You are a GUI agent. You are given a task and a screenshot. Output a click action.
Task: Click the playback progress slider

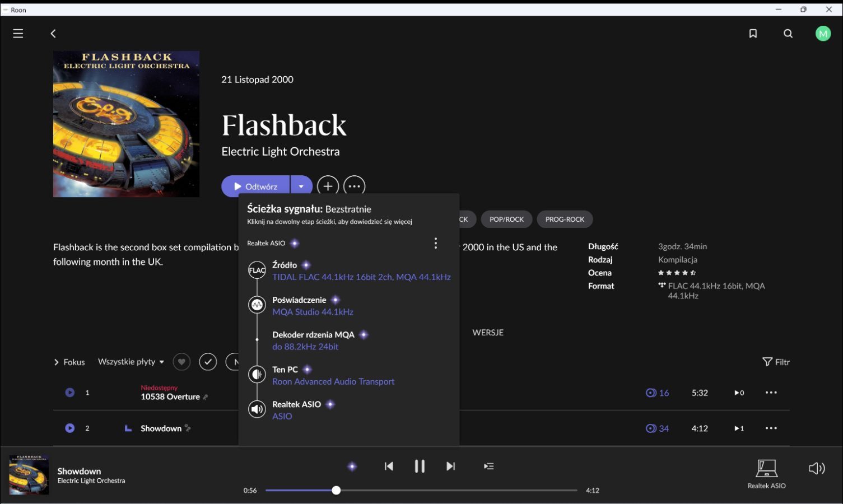tap(421, 490)
